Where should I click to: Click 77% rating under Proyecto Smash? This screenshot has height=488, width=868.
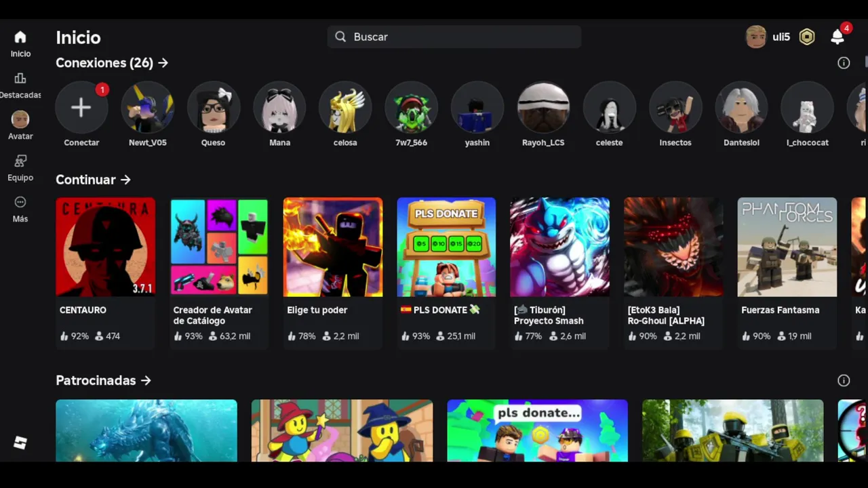pos(528,336)
